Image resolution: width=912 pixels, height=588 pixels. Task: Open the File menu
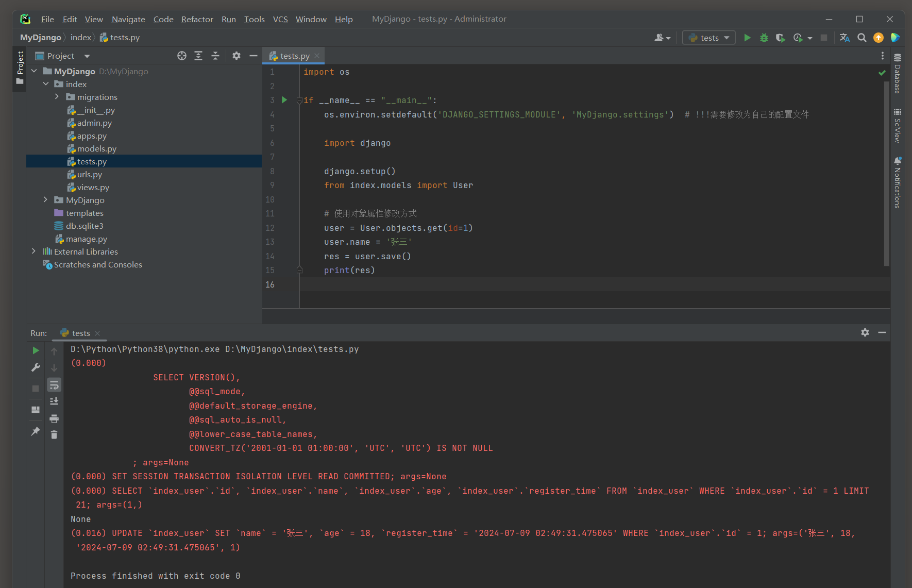point(47,19)
